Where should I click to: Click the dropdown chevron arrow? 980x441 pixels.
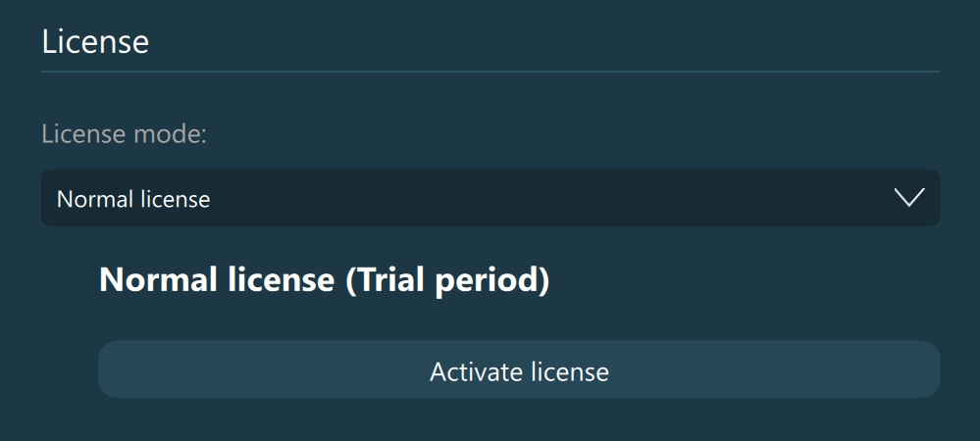909,198
